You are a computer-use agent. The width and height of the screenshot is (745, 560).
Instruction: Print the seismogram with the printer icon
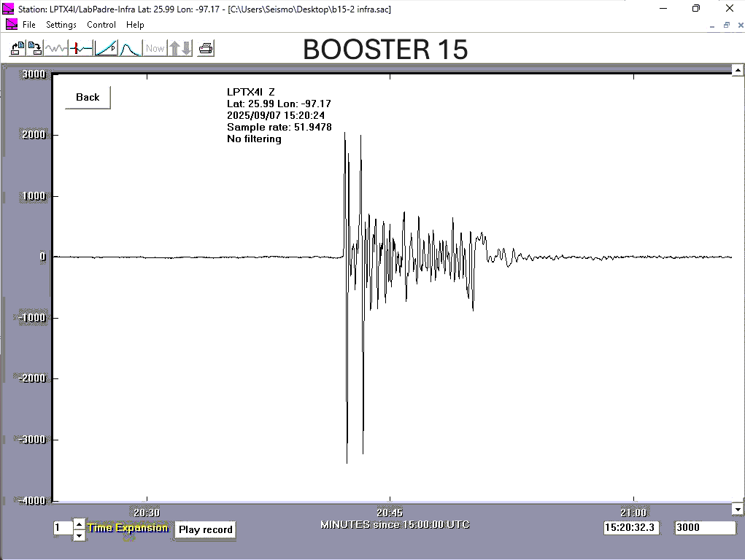[206, 48]
